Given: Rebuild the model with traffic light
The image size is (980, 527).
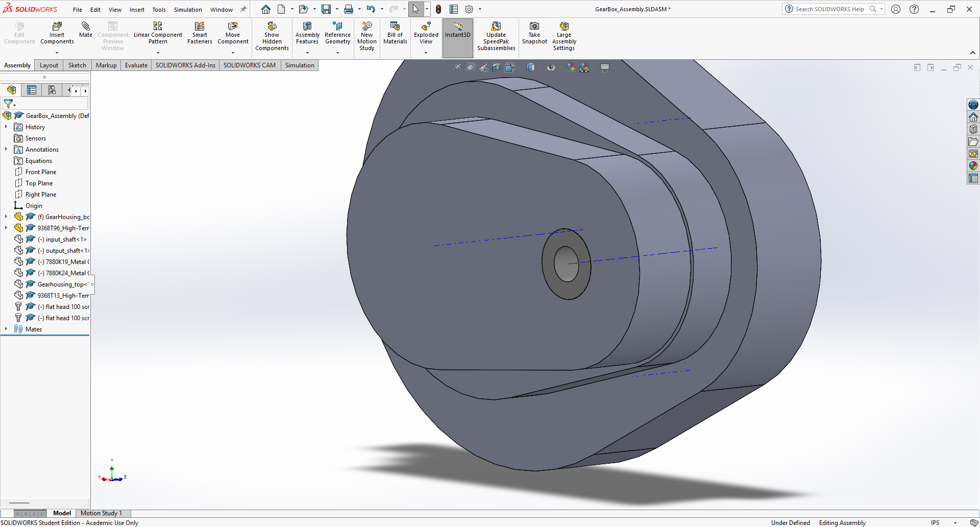Looking at the screenshot, I should (x=438, y=9).
